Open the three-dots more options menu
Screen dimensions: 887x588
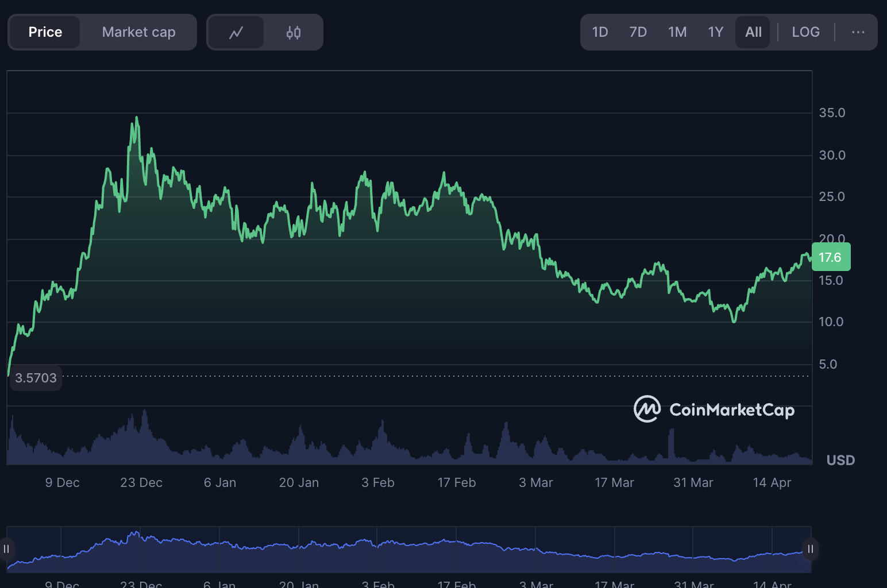click(858, 33)
